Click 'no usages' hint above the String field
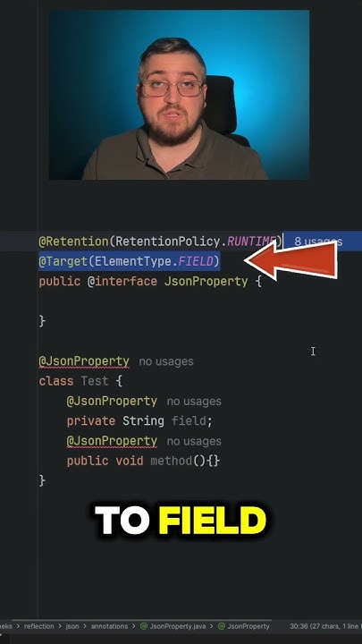Screen dimensions: 362x644 (x=194, y=402)
